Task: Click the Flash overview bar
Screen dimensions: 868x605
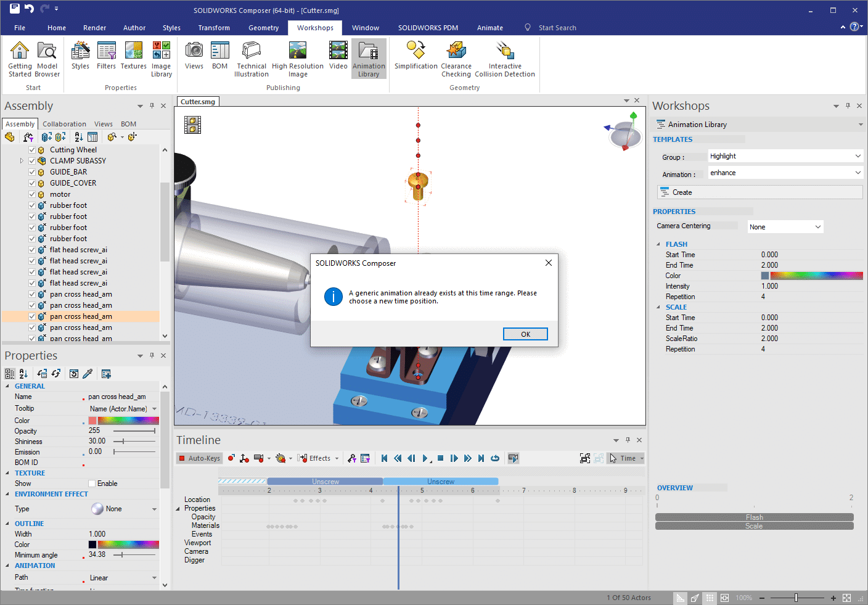Action: click(754, 517)
